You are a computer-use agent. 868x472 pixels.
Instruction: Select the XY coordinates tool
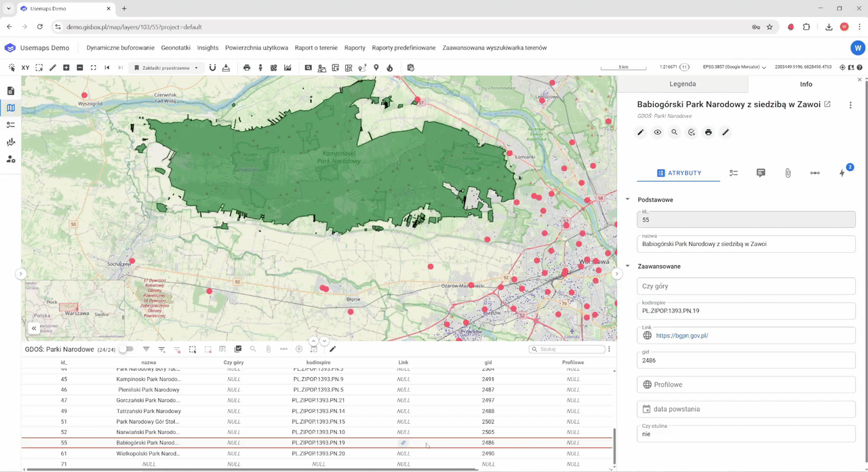[x=25, y=68]
